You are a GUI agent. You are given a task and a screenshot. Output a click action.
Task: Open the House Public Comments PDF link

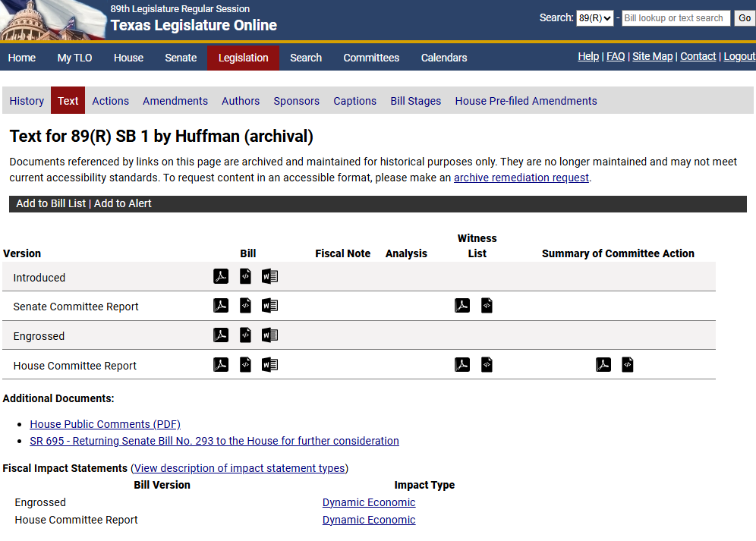pyautogui.click(x=105, y=424)
